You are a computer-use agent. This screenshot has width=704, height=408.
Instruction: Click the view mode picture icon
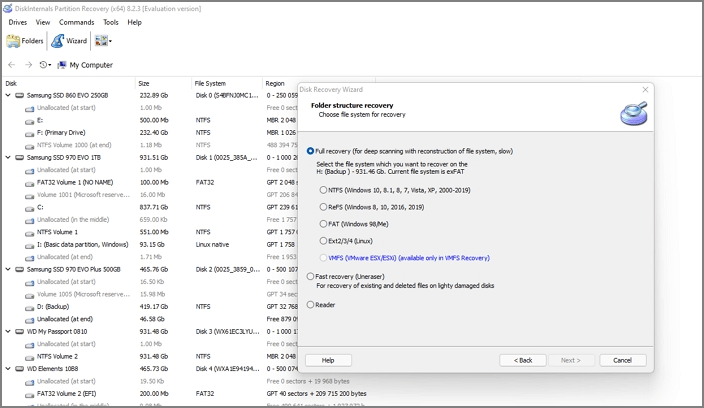[x=100, y=41]
